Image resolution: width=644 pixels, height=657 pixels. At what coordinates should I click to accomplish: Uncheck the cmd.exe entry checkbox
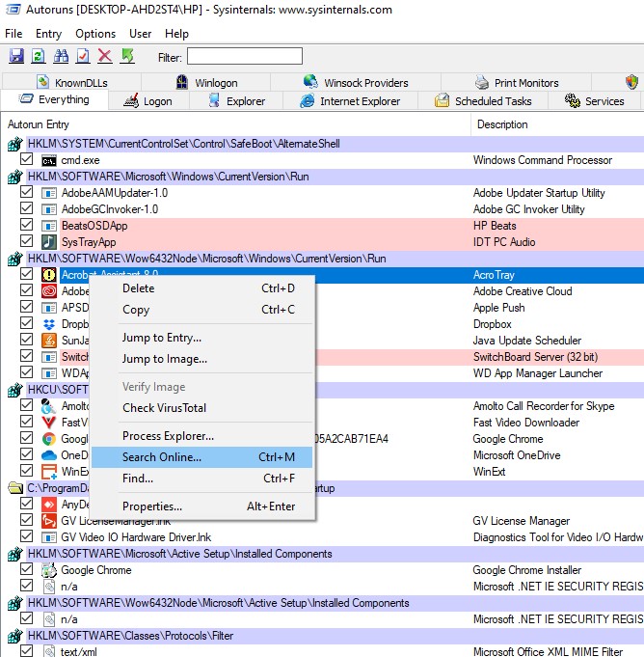coord(26,159)
